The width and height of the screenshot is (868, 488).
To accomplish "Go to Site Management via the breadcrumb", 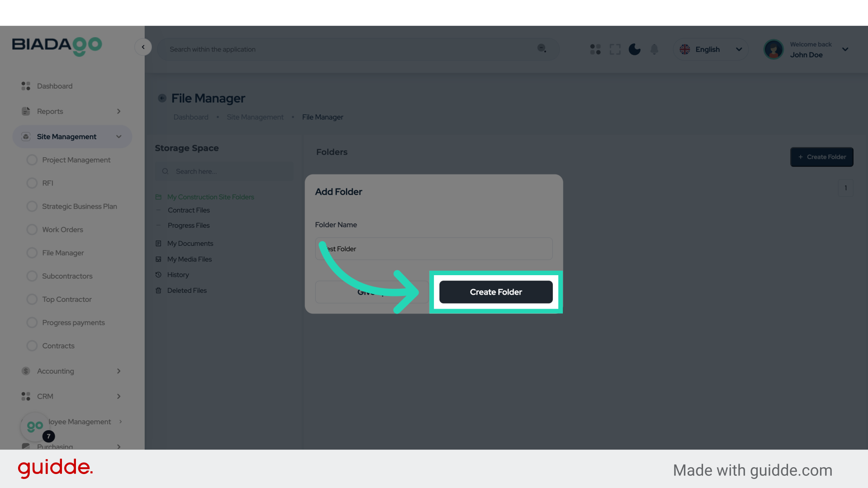I will point(255,117).
